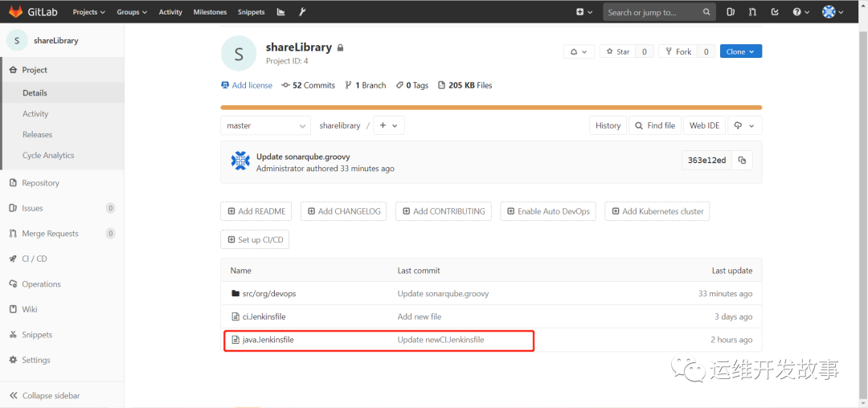Focus the Search or jump to field
This screenshot has height=408, width=868.
(x=659, y=11)
